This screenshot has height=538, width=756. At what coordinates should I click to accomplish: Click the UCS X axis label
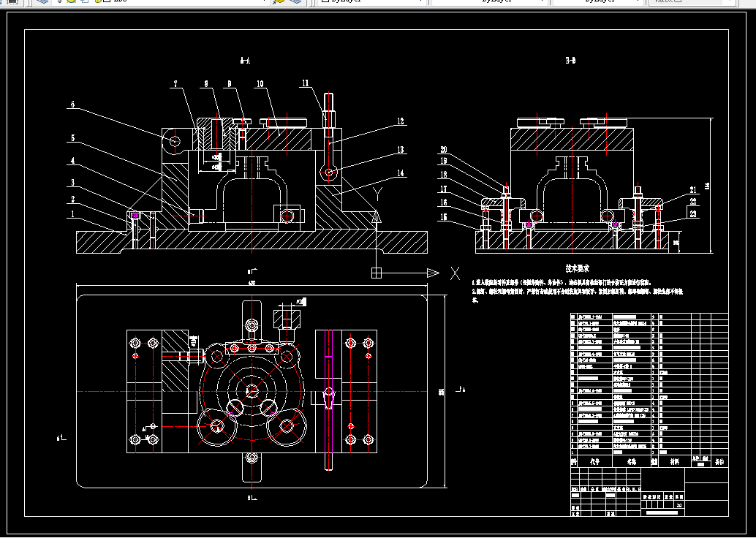pyautogui.click(x=455, y=273)
